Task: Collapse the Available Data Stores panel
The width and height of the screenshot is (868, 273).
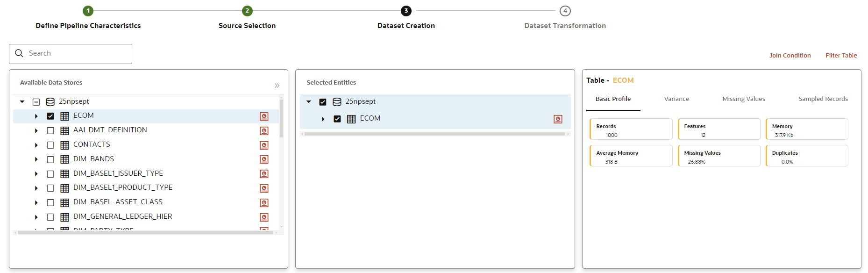Action: (277, 85)
